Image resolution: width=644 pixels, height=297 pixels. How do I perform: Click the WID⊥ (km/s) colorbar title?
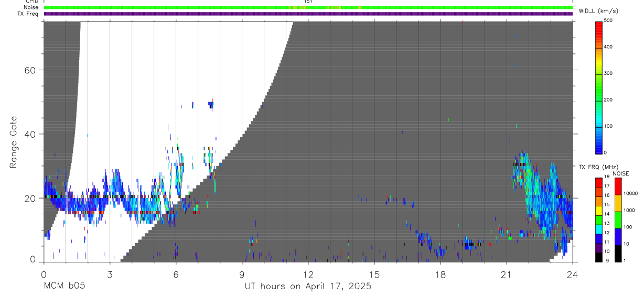pos(598,10)
